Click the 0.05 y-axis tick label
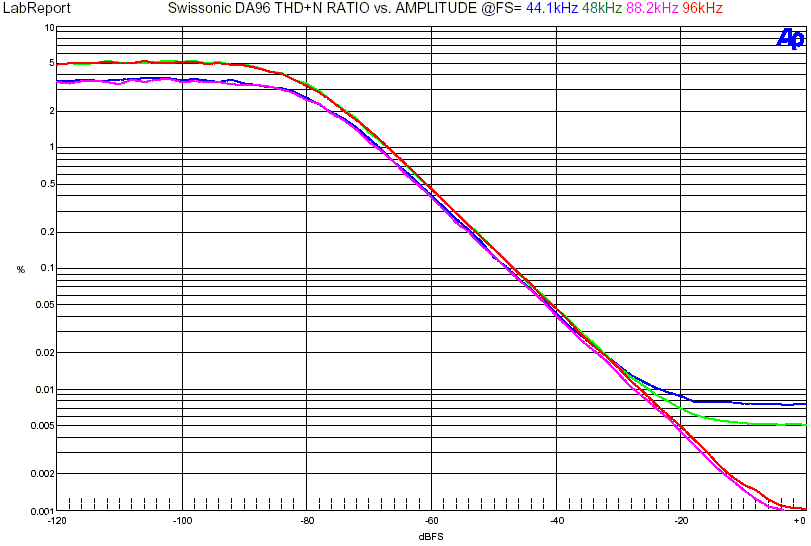 click(45, 305)
